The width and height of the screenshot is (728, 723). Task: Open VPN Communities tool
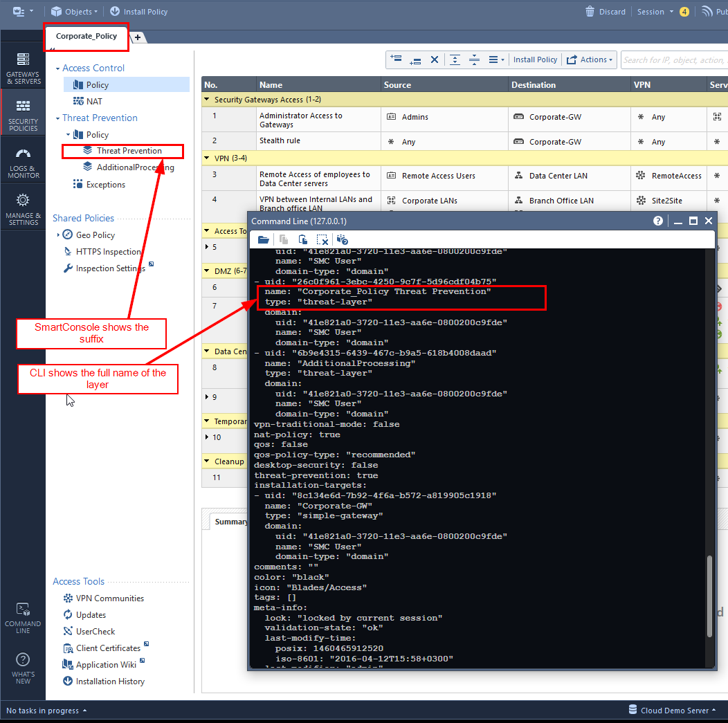[x=104, y=598]
